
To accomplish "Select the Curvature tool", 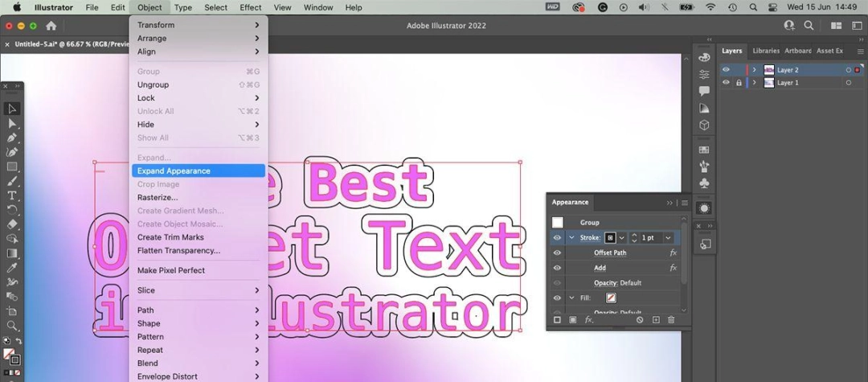I will [x=11, y=152].
